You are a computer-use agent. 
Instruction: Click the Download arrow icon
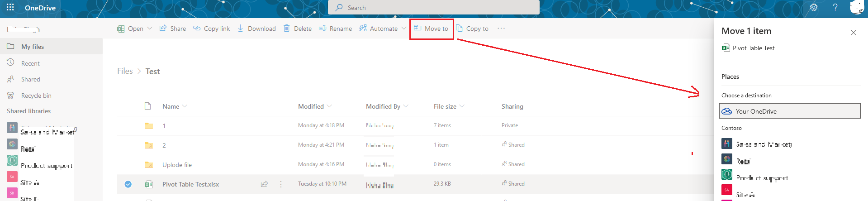coord(241,28)
